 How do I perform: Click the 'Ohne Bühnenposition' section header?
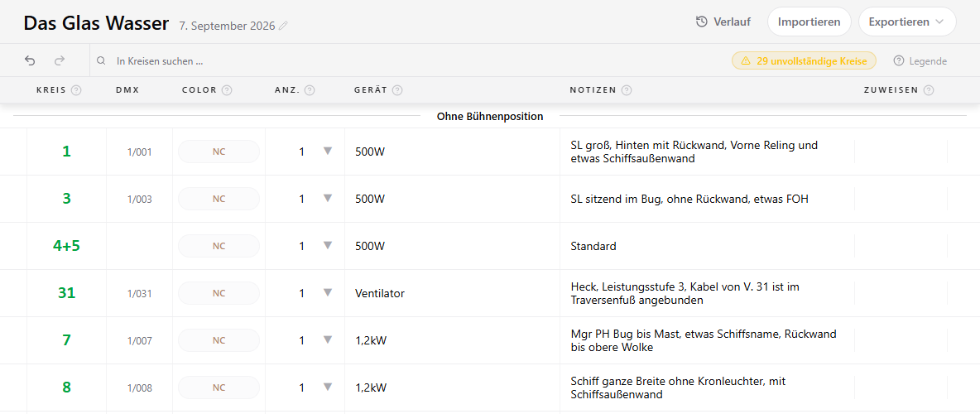(489, 116)
